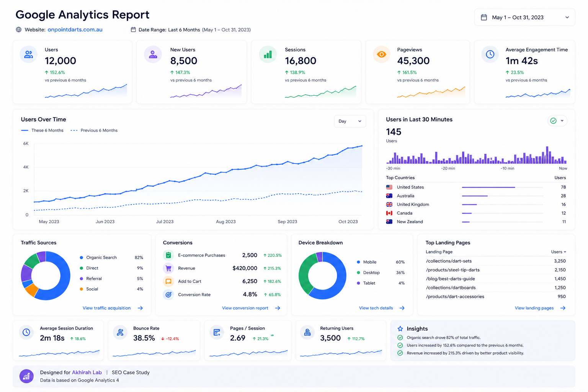Click the 45,300 Pageviews value
Image resolution: width=588 pixels, height=392 pixels.
pyautogui.click(x=413, y=61)
